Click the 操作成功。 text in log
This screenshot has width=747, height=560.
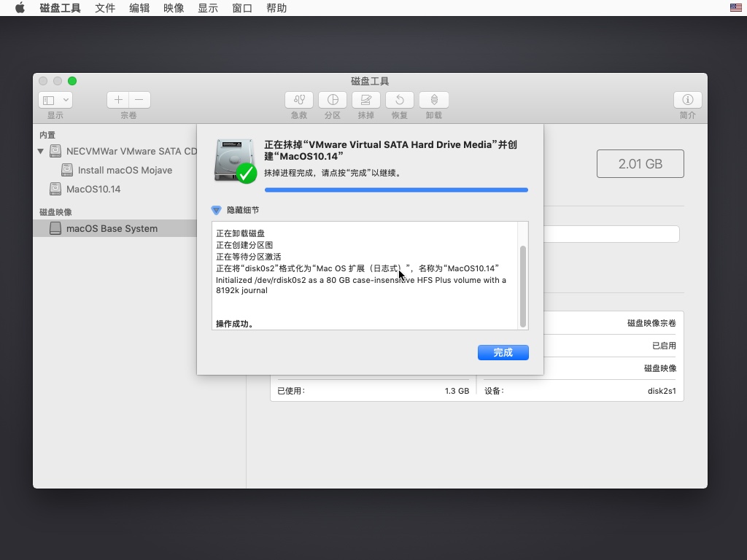pos(236,324)
